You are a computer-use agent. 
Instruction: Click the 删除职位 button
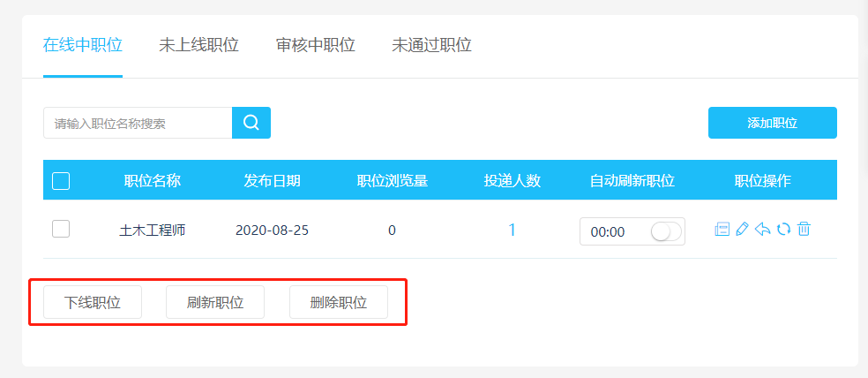click(x=339, y=302)
